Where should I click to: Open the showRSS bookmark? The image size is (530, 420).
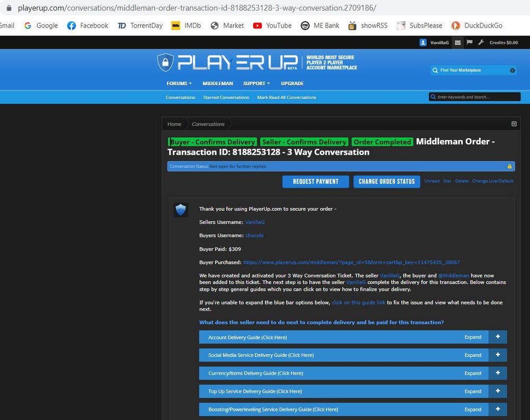tap(368, 25)
